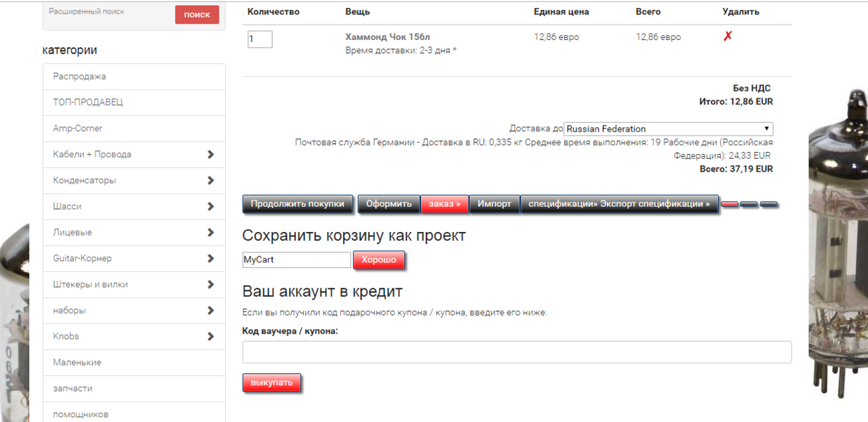Click the Расширенный поиск link

[87, 12]
